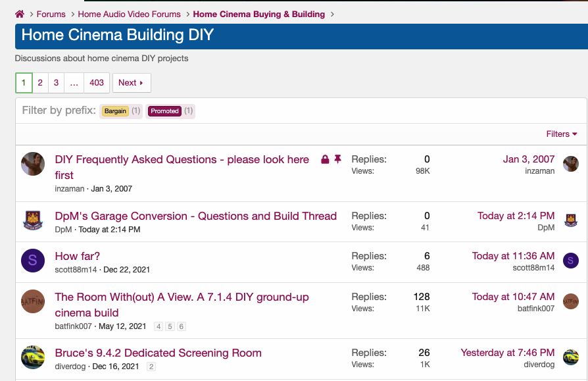The height and width of the screenshot is (381, 588).
Task: Open inzaman's avatar beside FAQ thread
Action: tap(33, 165)
